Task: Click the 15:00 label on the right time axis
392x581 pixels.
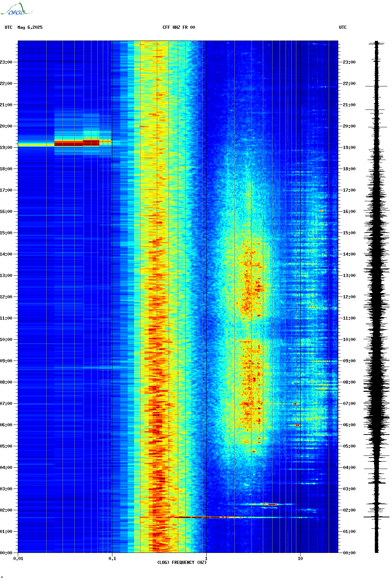Action: (x=349, y=233)
